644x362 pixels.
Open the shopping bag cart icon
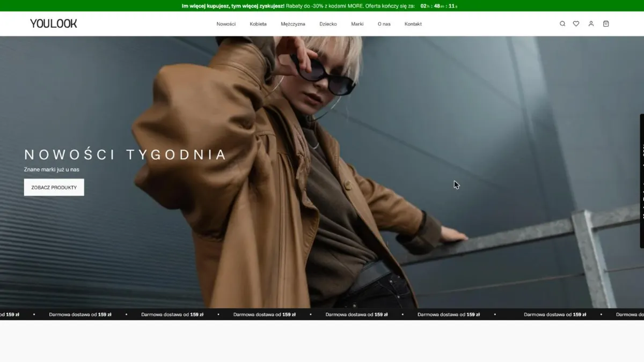[606, 24]
